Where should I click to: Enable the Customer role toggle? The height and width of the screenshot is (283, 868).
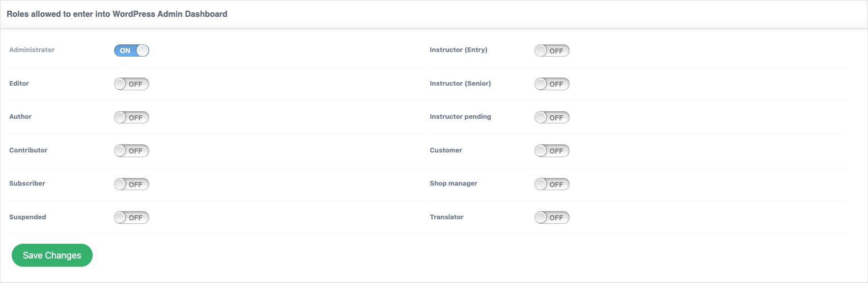[552, 151]
